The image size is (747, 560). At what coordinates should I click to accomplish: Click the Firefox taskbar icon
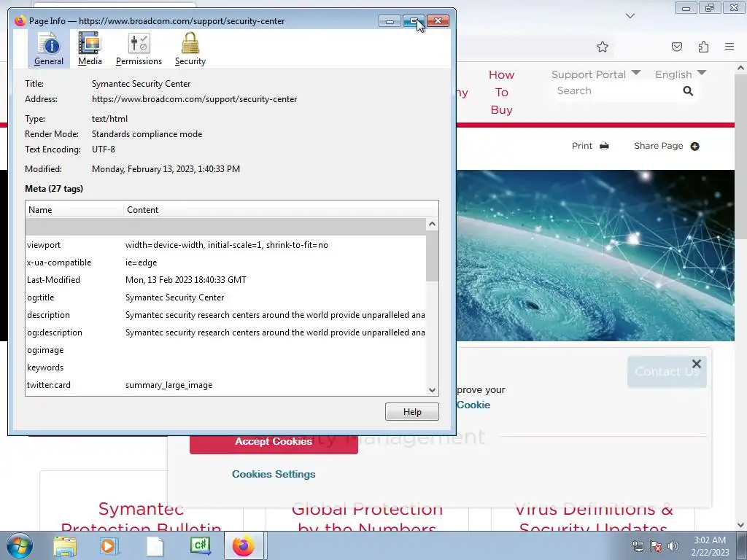[244, 545]
